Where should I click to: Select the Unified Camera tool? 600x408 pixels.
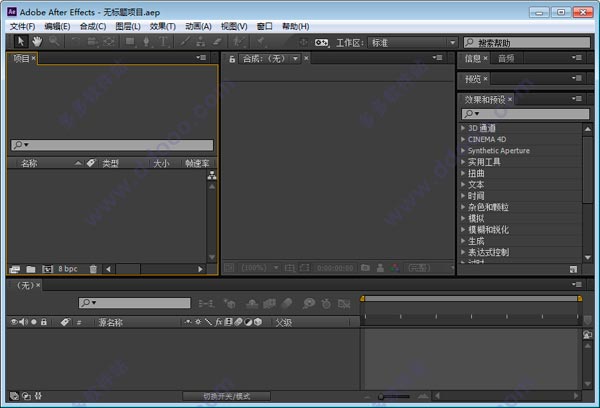click(x=92, y=41)
